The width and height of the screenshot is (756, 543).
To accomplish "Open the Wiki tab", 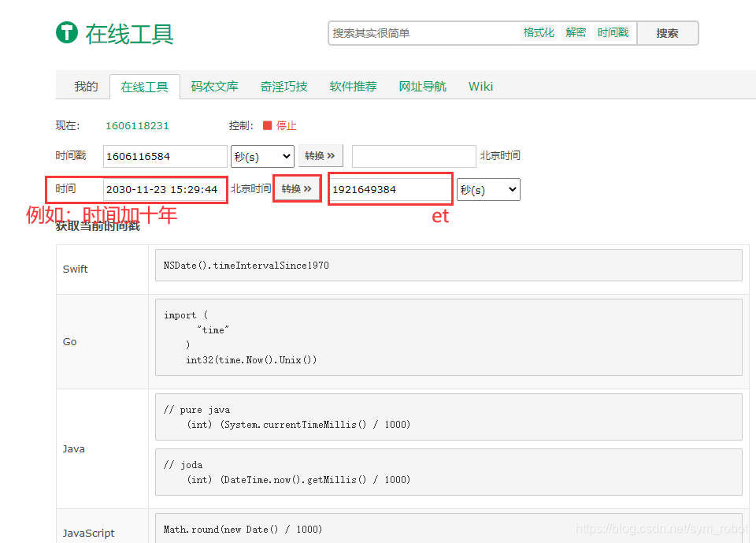I will tap(480, 87).
